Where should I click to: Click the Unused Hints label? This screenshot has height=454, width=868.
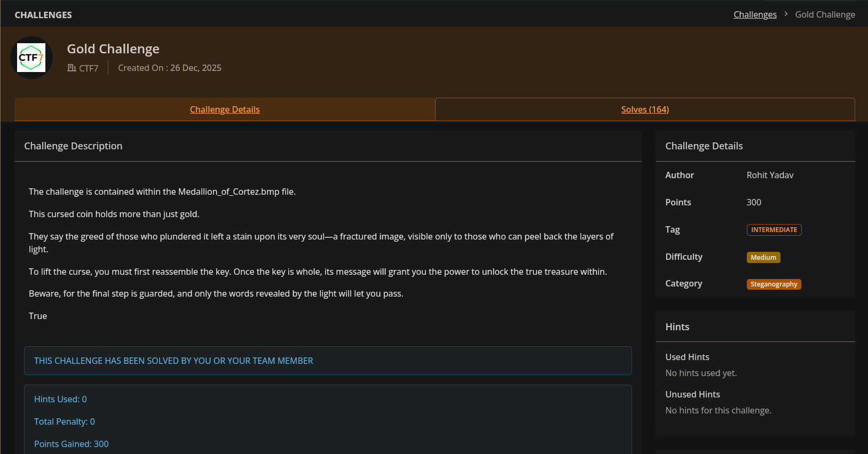click(x=692, y=394)
